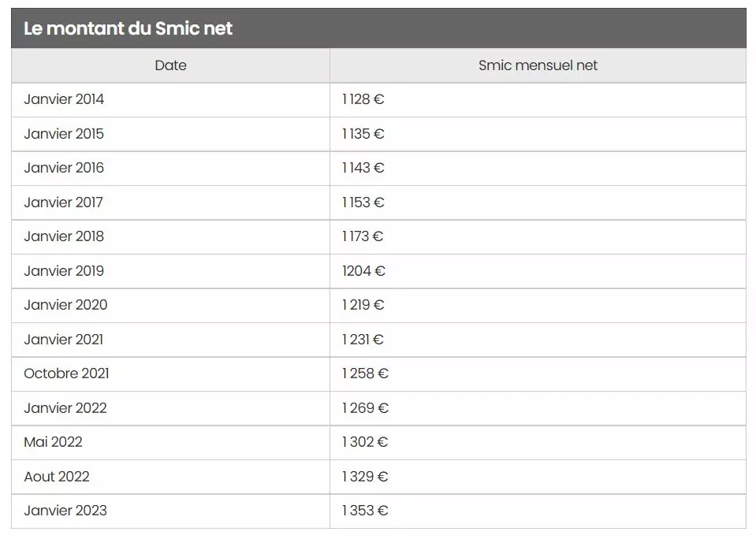The width and height of the screenshot is (756, 539).
Task: Select the Janvier 2020 date cell
Action: tap(171, 305)
